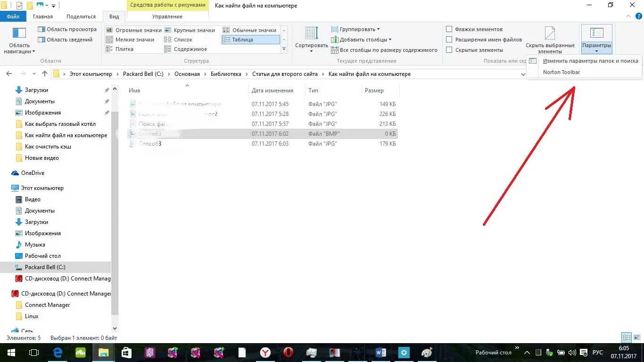The height and width of the screenshot is (362, 644).
Task: Switch to the Главная tab
Action: pos(43,16)
